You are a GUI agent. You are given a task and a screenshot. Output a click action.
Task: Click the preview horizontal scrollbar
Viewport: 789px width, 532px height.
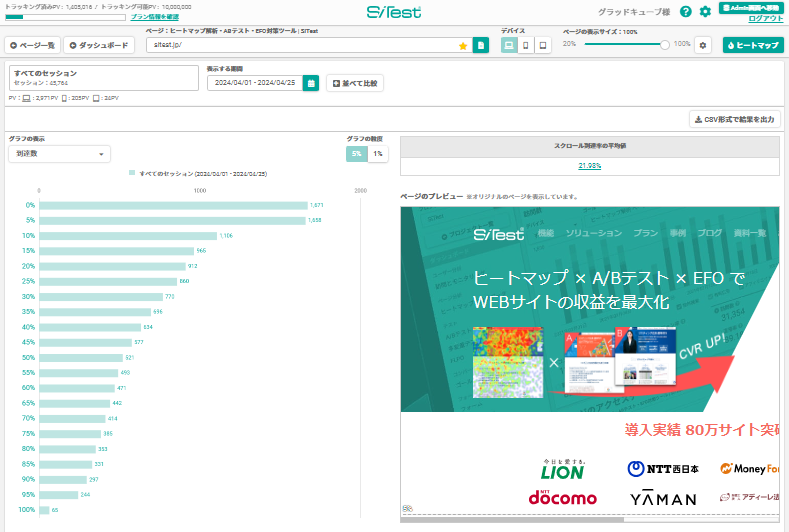pos(512,519)
